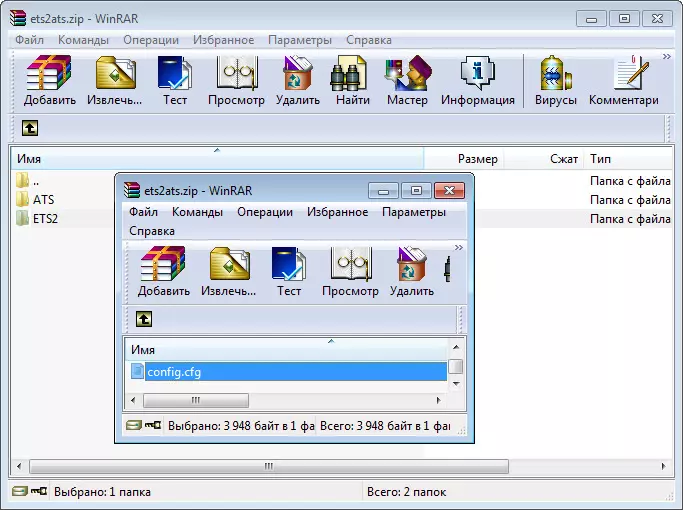Click key icon in front window status bar
Screen dimensions: 683x510
[153, 425]
